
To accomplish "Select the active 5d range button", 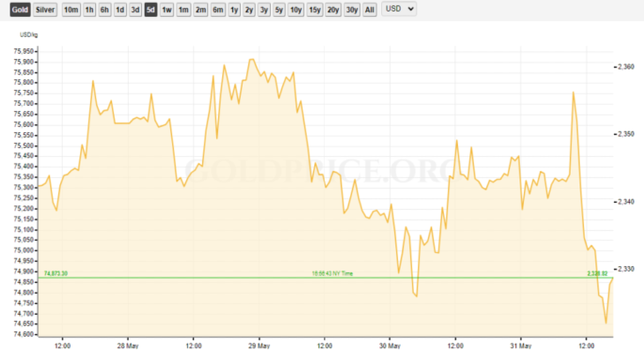I will (150, 10).
